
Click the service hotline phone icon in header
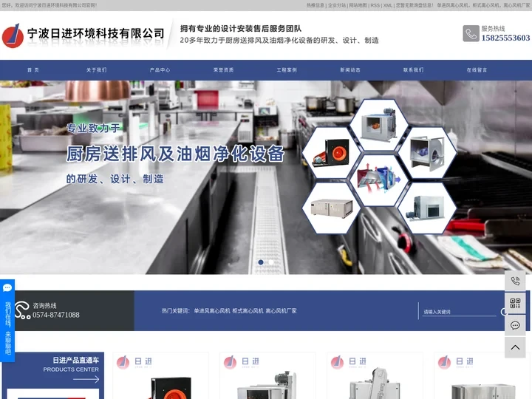[471, 33]
